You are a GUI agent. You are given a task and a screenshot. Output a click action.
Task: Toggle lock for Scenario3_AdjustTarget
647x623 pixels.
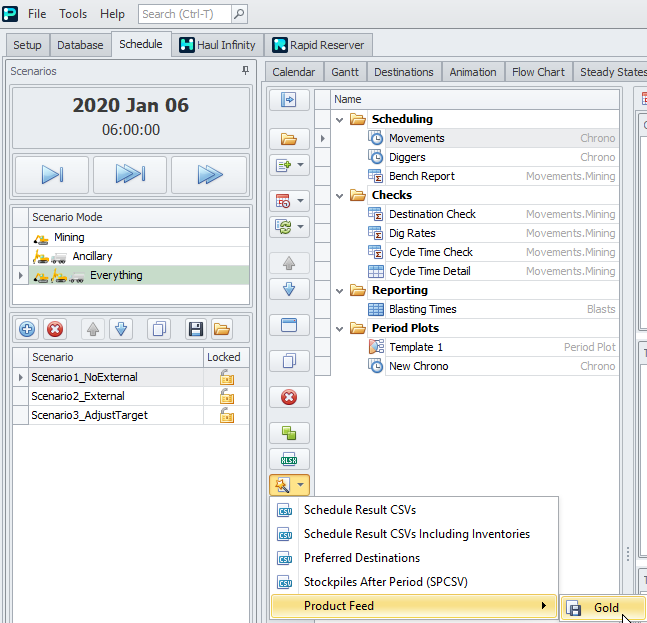coord(226,415)
